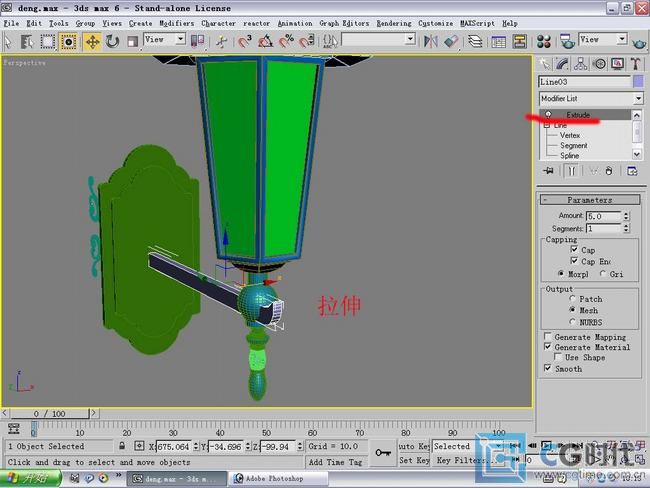
Task: Click the time slider 0 / 100 handle
Action: click(x=50, y=413)
